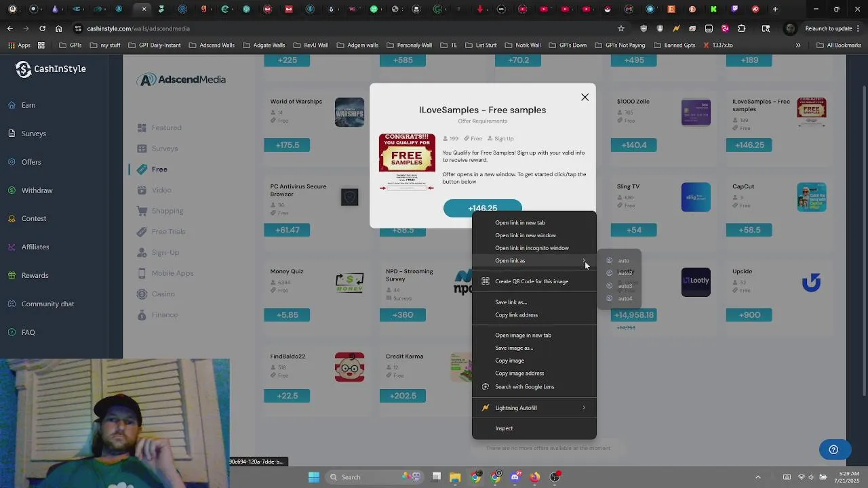Open the Adscend Walls bookmark folder
The width and height of the screenshot is (868, 488).
212,45
